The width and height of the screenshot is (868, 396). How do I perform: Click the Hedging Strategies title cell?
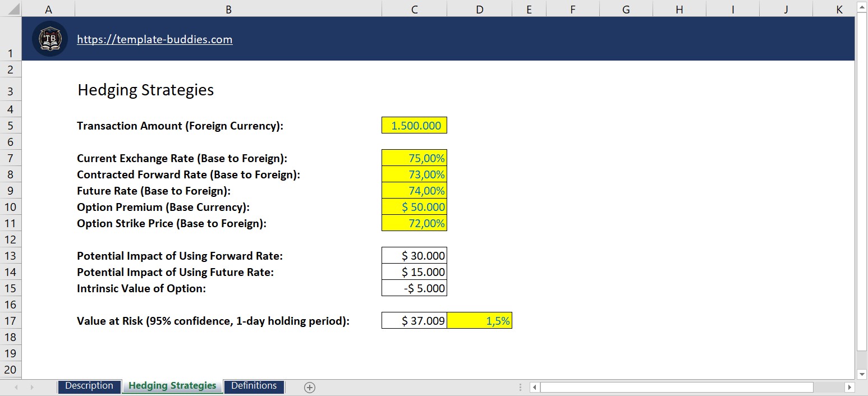pos(145,90)
